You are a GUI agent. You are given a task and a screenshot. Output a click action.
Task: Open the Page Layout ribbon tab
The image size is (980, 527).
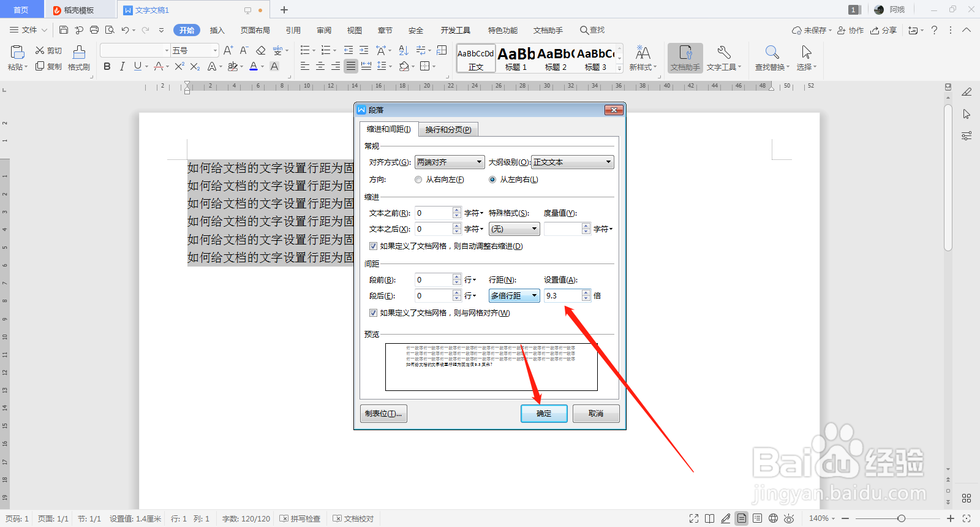(x=255, y=30)
